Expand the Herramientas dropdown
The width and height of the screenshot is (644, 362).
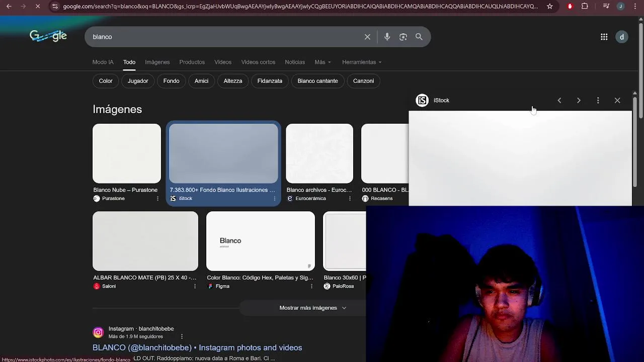362,62
